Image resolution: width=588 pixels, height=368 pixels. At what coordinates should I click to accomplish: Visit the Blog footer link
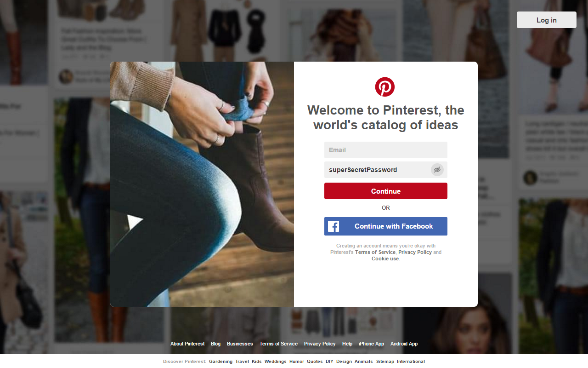point(215,344)
